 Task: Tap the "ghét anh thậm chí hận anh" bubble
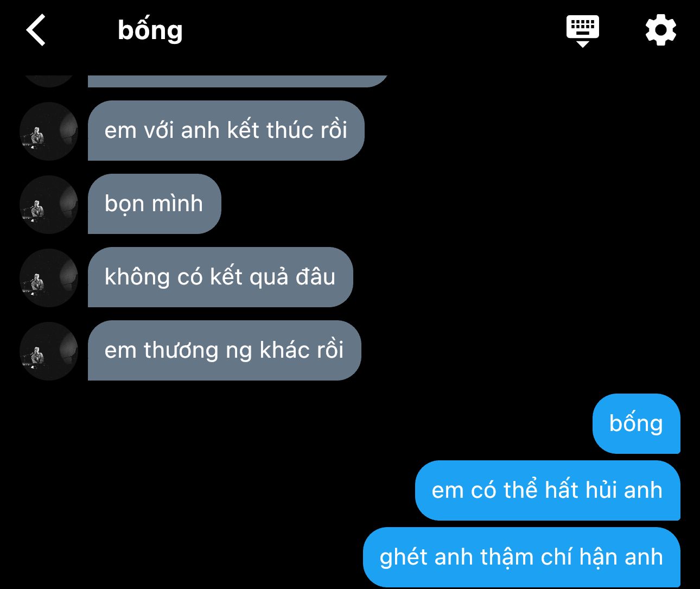pos(521,557)
